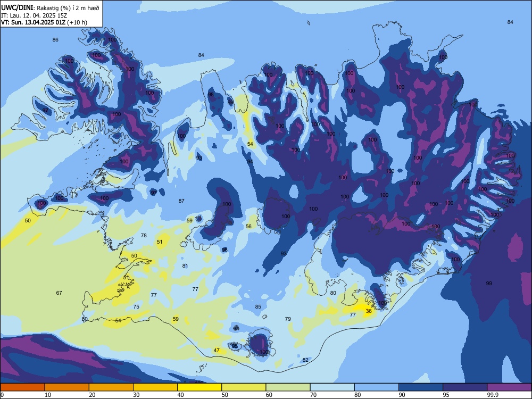Click the legend label '90'

coord(402,395)
